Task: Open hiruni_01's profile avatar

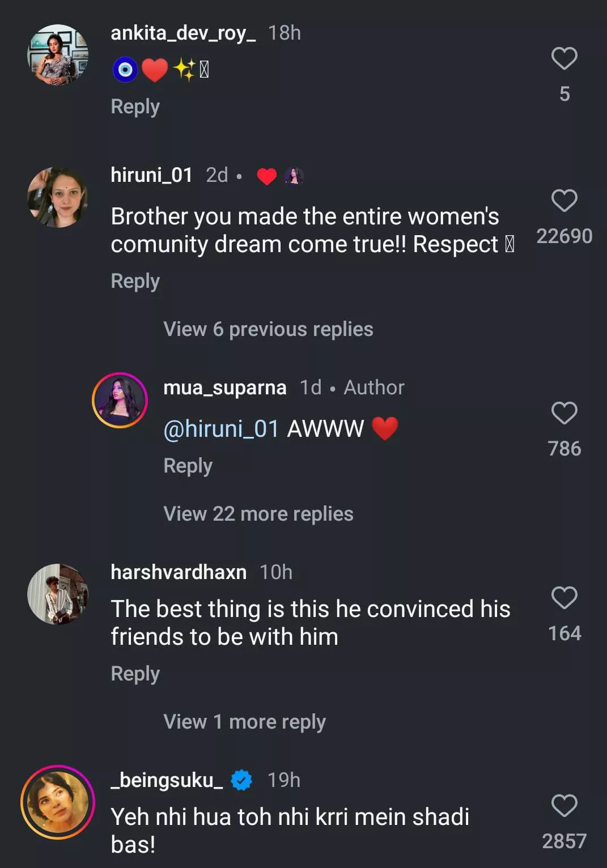Action: tap(58, 197)
